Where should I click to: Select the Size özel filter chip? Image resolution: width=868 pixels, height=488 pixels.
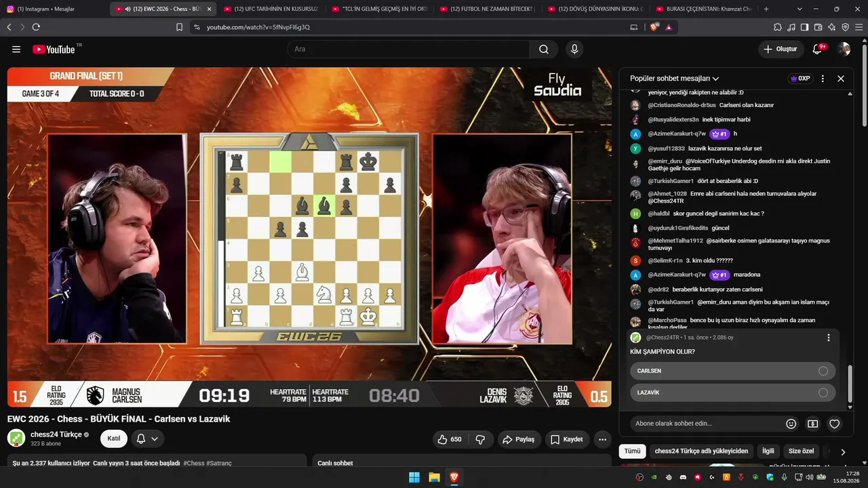pyautogui.click(x=801, y=451)
